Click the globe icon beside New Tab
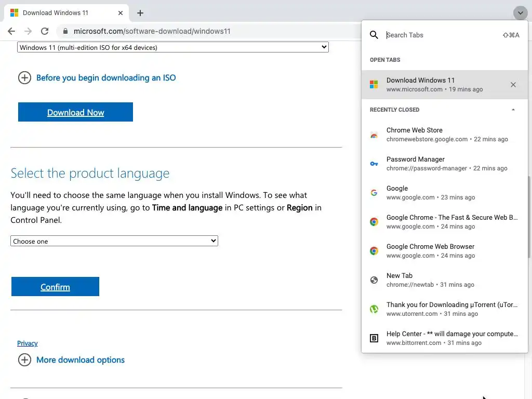The width and height of the screenshot is (532, 399). [374, 280]
